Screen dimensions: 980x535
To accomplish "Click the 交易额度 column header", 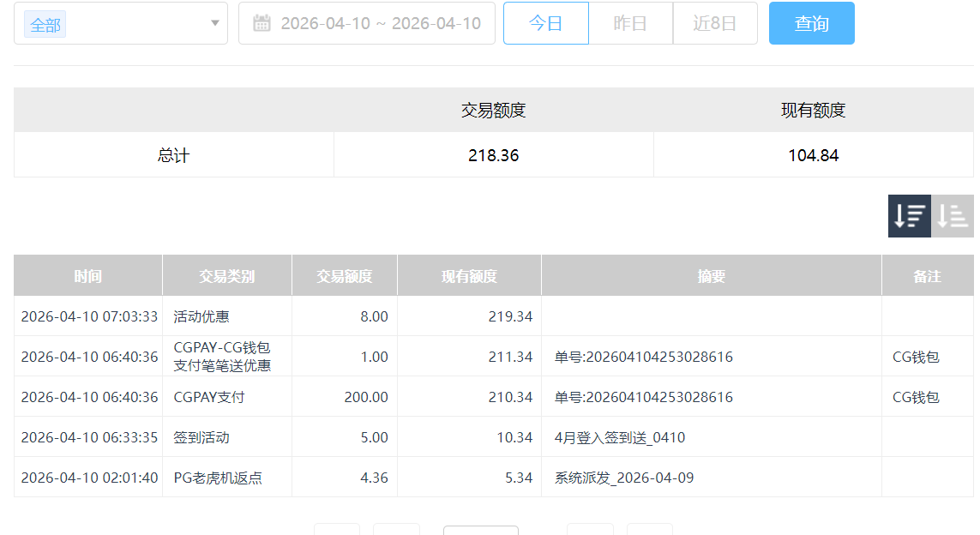I will 345,274.
